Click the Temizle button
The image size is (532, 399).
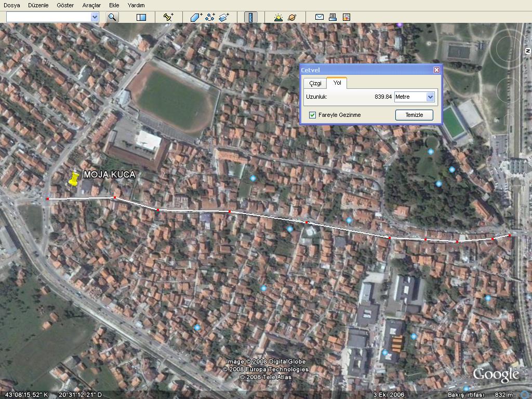[x=414, y=115]
